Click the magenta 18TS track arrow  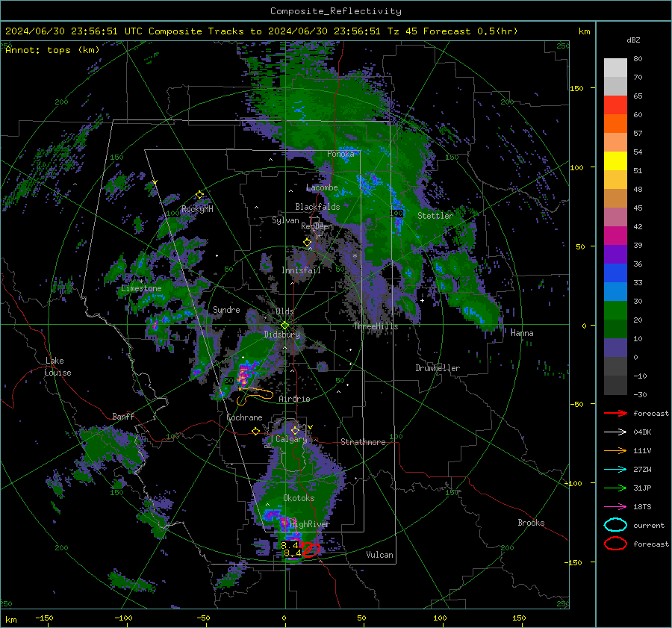[x=615, y=507]
